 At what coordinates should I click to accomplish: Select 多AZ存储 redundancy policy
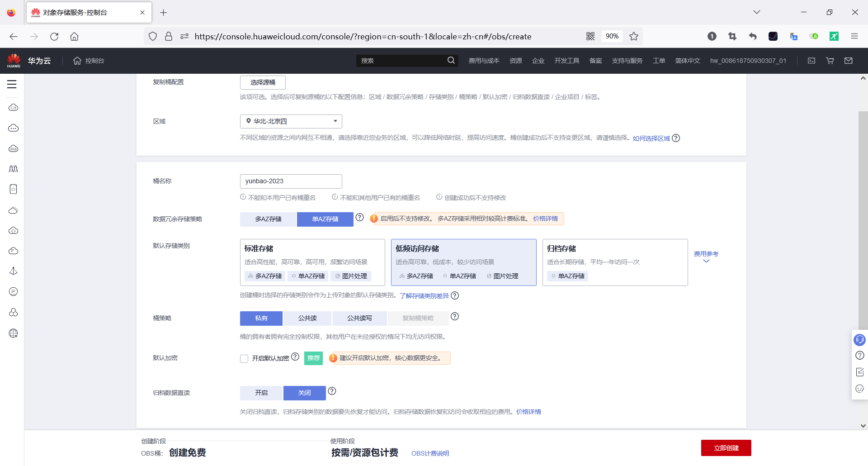coord(268,219)
